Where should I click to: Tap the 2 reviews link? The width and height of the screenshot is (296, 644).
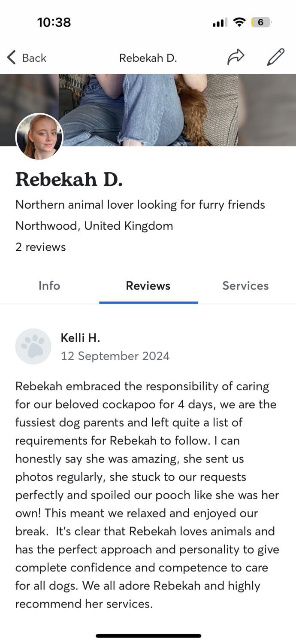pos(41,247)
